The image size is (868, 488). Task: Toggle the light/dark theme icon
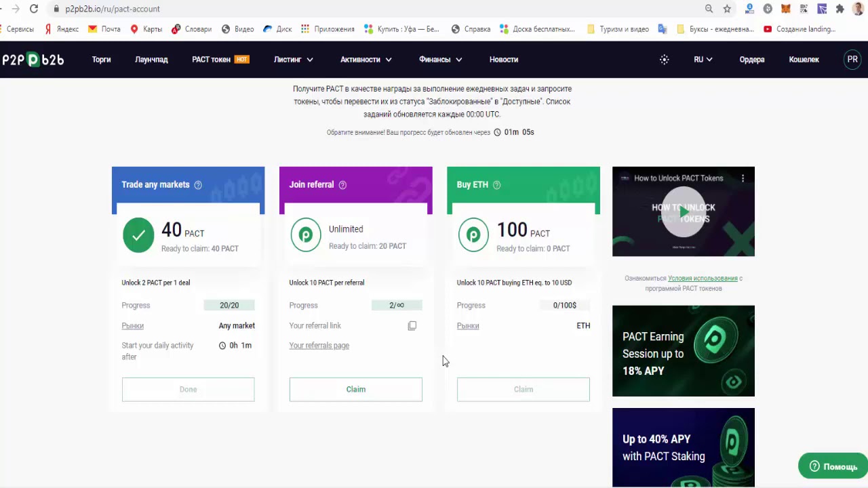pyautogui.click(x=665, y=60)
